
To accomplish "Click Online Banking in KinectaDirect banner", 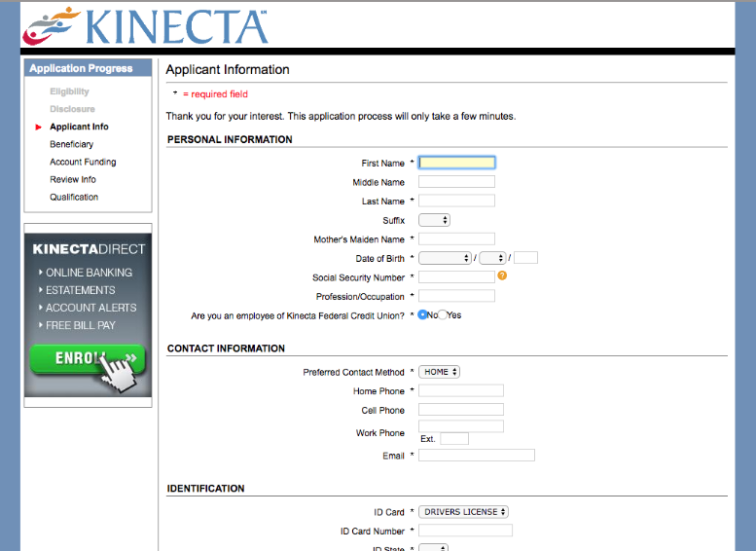I will (89, 273).
